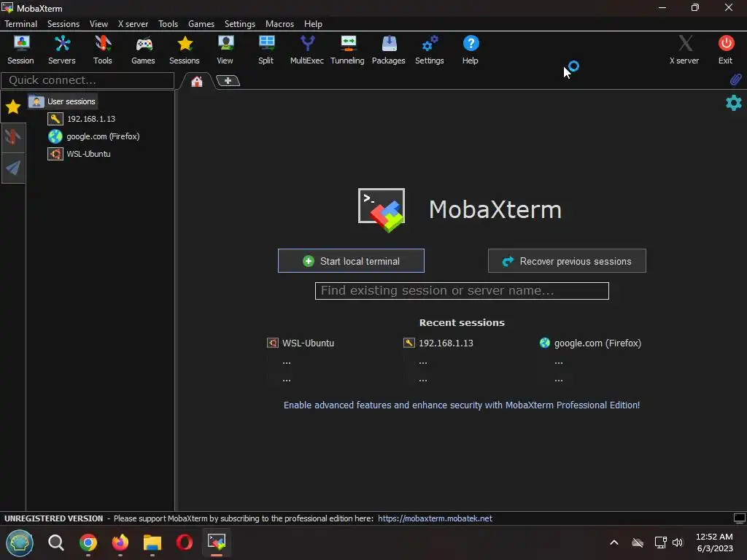Click the monitor icon in status bar
Viewport: 747px width, 560px height.
740,518
